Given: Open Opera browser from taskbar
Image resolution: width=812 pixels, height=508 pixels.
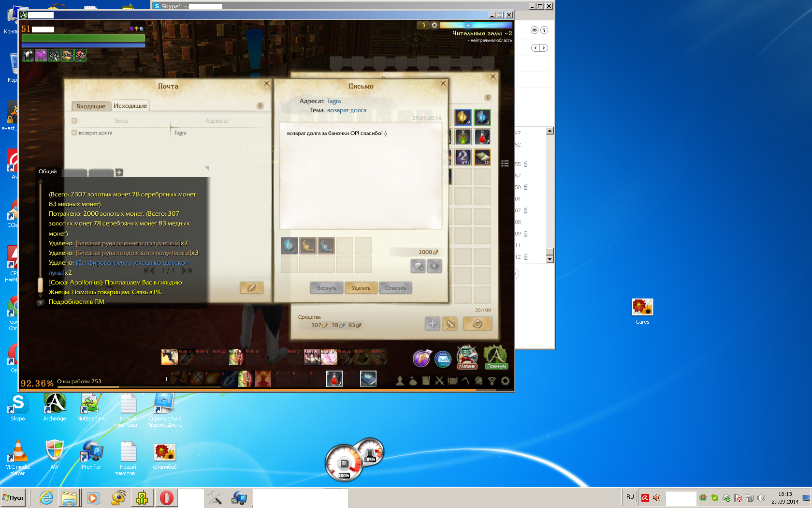Looking at the screenshot, I should [x=166, y=498].
